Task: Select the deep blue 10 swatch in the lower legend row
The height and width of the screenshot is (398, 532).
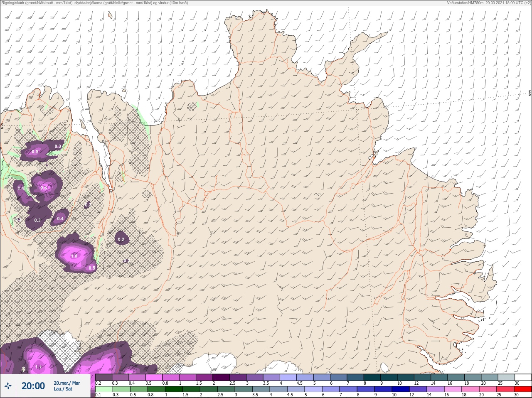Action: (x=401, y=389)
